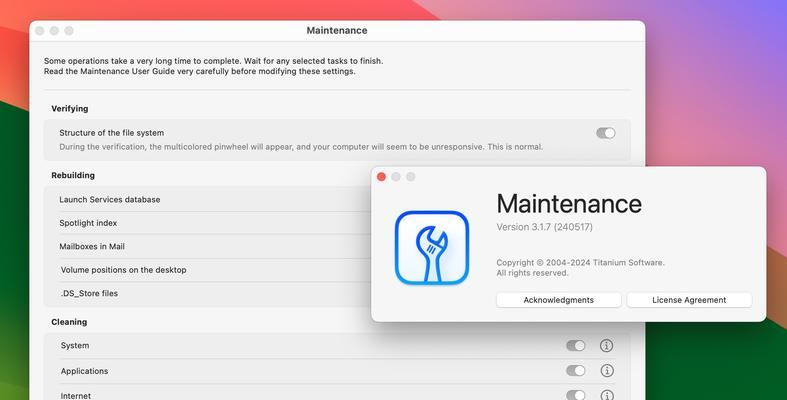Toggle the Internet cleaning switch
787x400 pixels.
(x=576, y=395)
